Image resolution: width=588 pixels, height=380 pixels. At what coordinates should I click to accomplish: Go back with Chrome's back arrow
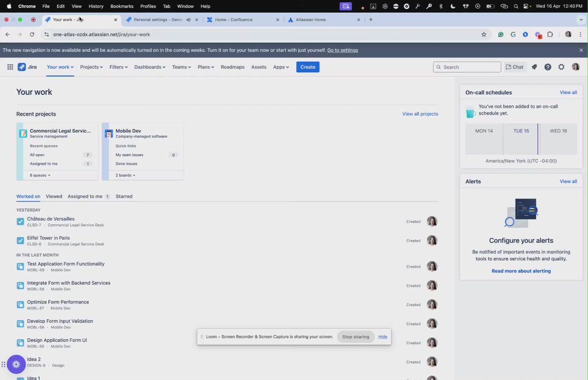[x=7, y=34]
